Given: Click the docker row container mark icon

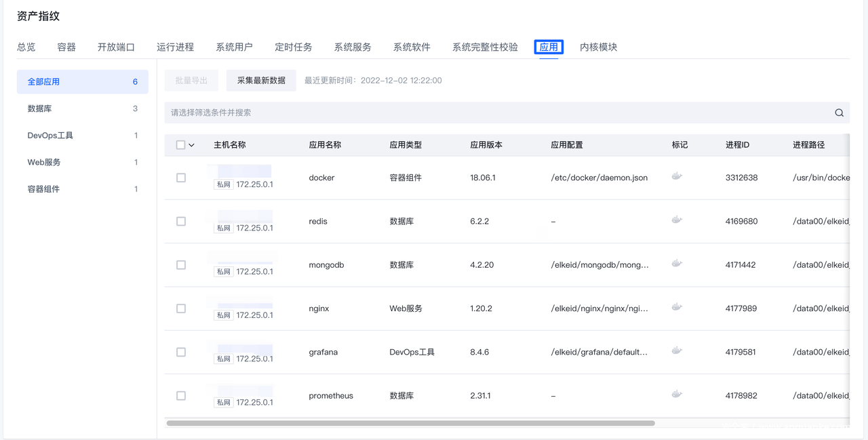Looking at the screenshot, I should coord(676,176).
